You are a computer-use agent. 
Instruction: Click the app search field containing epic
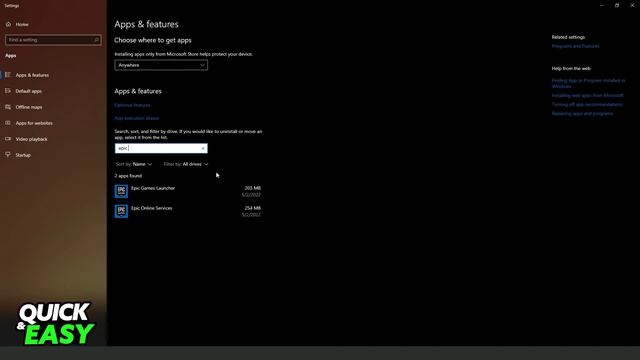tap(161, 148)
